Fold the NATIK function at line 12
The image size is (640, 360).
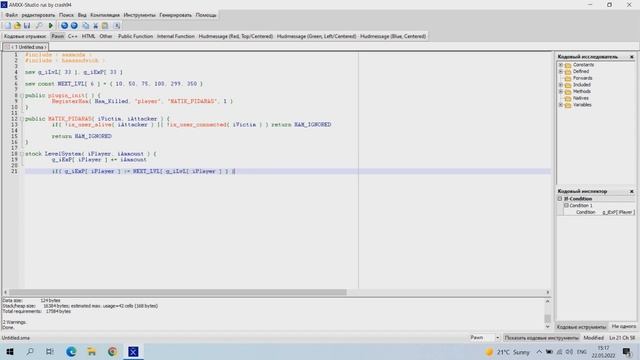(x=22, y=119)
